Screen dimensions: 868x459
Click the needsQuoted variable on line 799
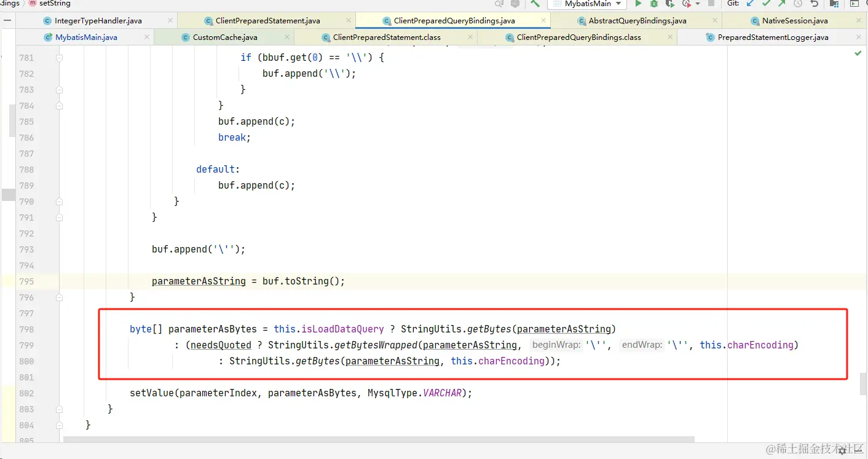pos(221,345)
